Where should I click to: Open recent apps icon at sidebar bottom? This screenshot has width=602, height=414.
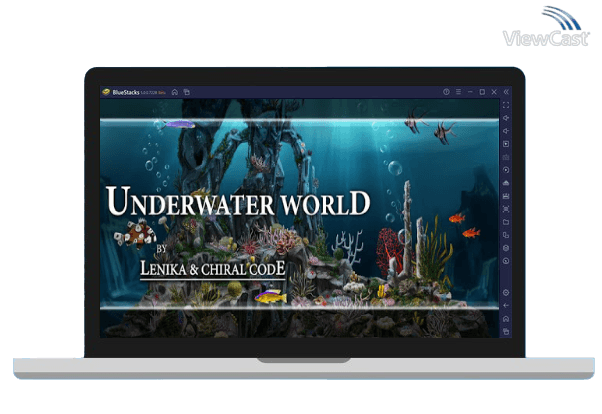(x=506, y=331)
